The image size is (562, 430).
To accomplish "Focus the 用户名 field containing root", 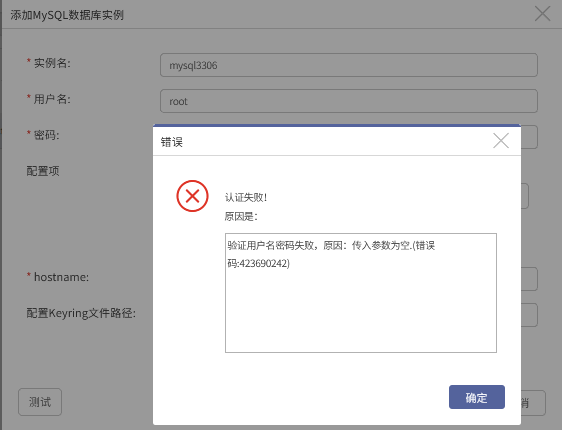I will pos(349,101).
